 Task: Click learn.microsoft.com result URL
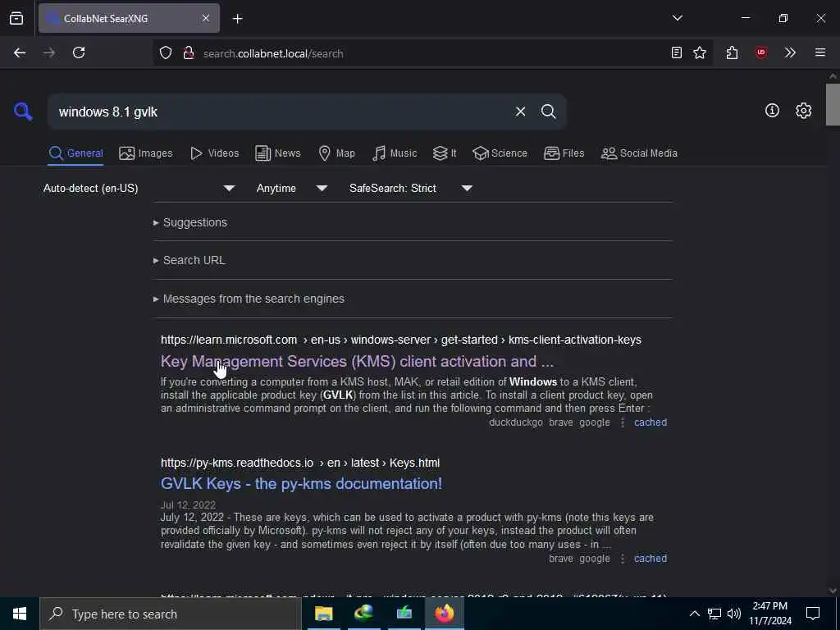(400, 340)
